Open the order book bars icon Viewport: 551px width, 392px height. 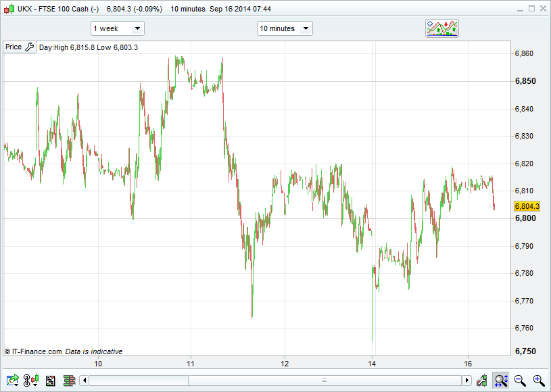[x=68, y=381]
